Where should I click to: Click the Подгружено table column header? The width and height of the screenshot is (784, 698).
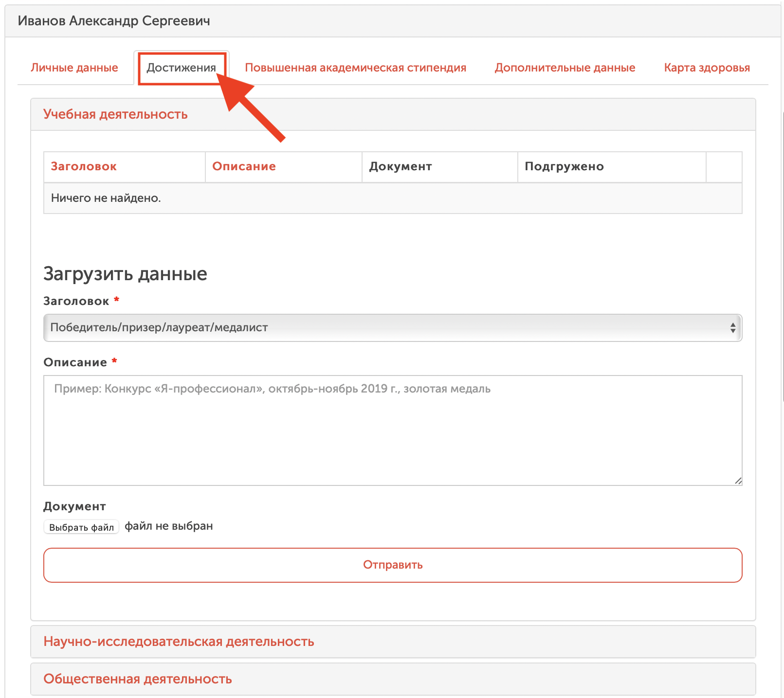point(564,166)
